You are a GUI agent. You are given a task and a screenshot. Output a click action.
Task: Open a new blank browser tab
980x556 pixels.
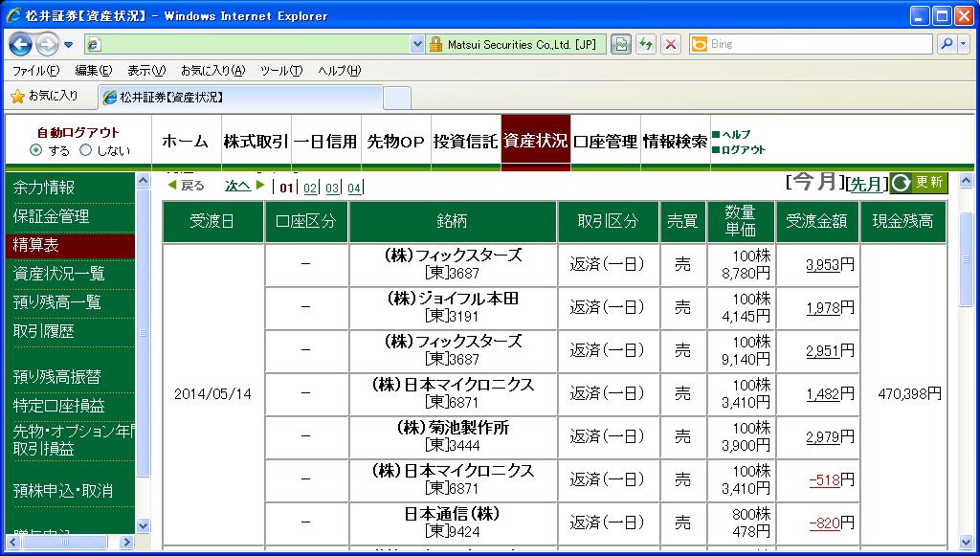tap(397, 98)
